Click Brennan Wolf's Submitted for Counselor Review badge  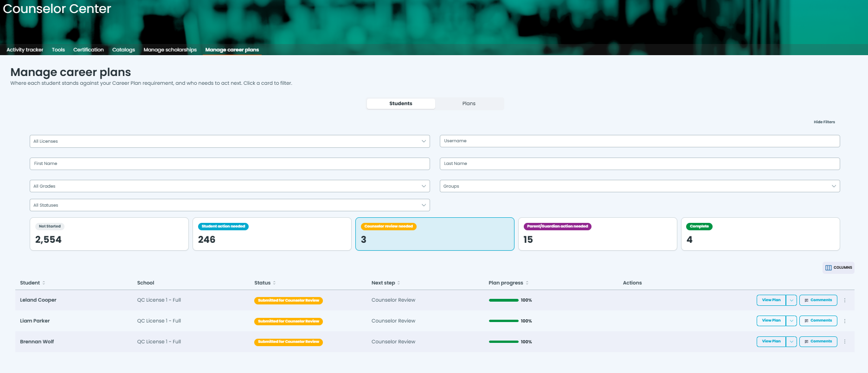coord(289,342)
